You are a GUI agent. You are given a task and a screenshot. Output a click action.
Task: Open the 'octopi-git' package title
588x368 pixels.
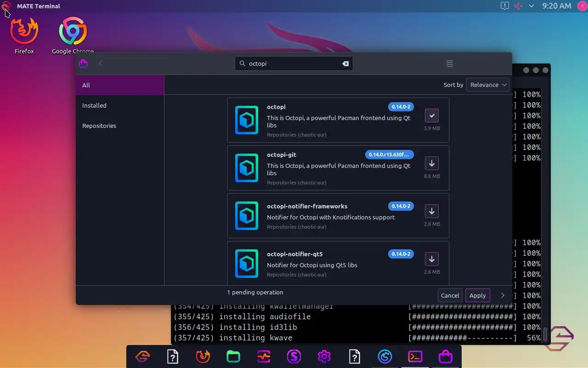coord(282,155)
